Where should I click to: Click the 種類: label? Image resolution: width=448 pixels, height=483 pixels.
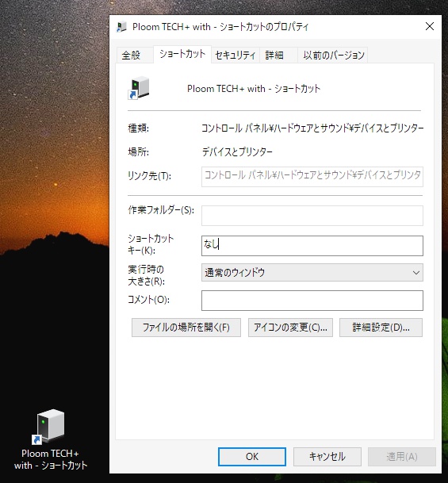[138, 128]
